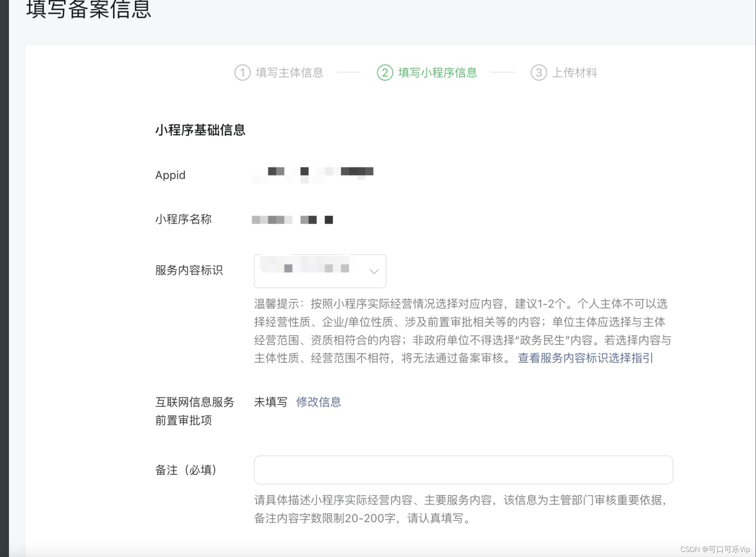Click the 小程序基础信息 section heading
This screenshot has width=756, height=557.
(200, 130)
